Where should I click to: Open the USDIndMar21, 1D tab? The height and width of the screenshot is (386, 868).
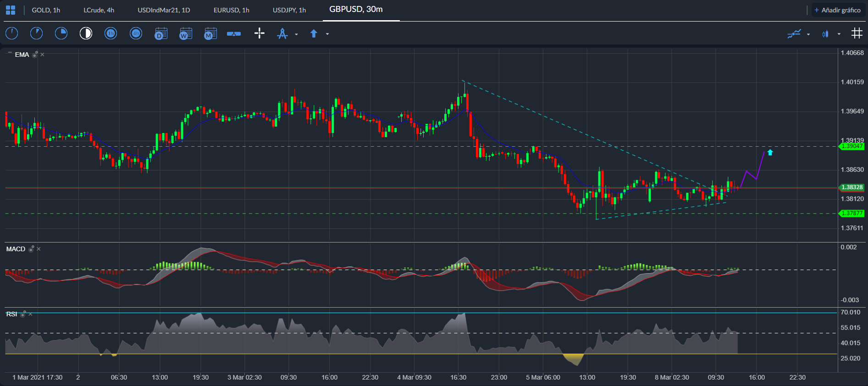pyautogui.click(x=164, y=10)
